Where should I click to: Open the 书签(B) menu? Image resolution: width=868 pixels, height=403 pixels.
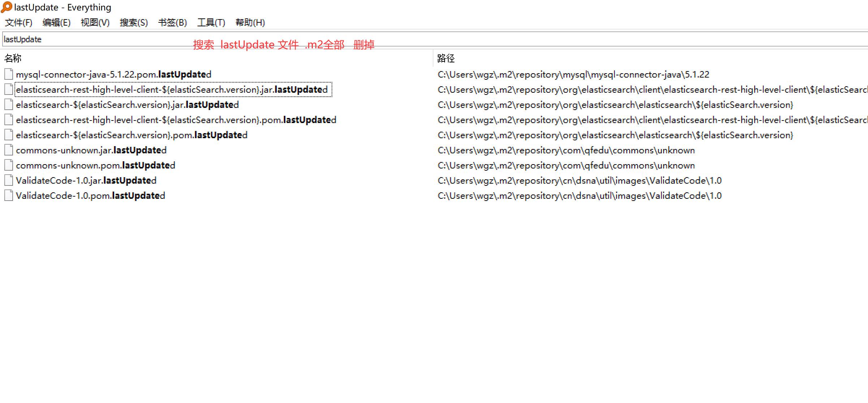[173, 23]
